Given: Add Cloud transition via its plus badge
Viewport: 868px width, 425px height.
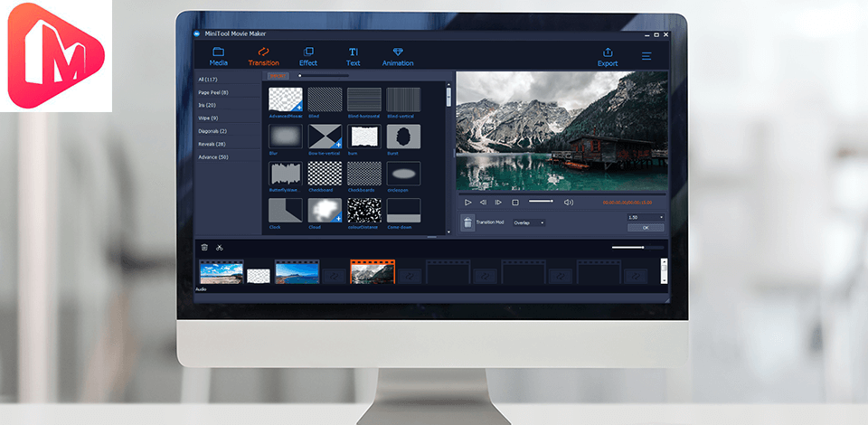Looking at the screenshot, I should pos(338,219).
